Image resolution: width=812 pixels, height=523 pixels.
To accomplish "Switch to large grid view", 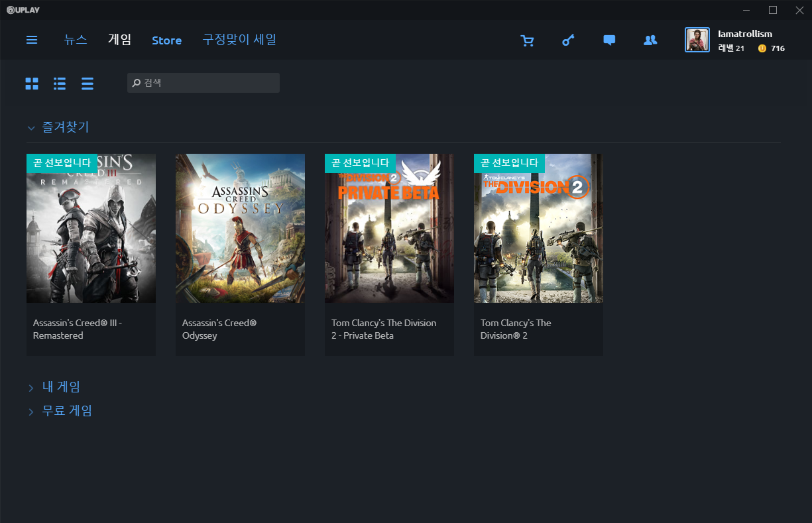I will pos(32,84).
